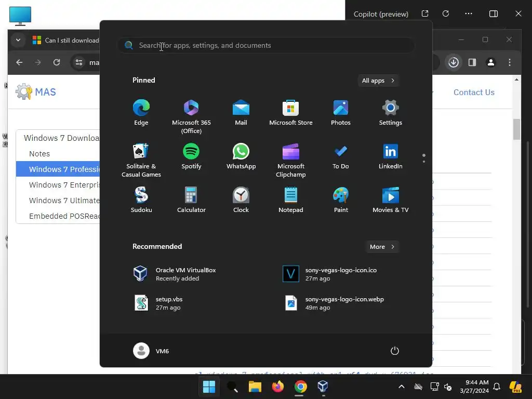Launch the Photos app
Screen dimensions: 532x399
341,113
